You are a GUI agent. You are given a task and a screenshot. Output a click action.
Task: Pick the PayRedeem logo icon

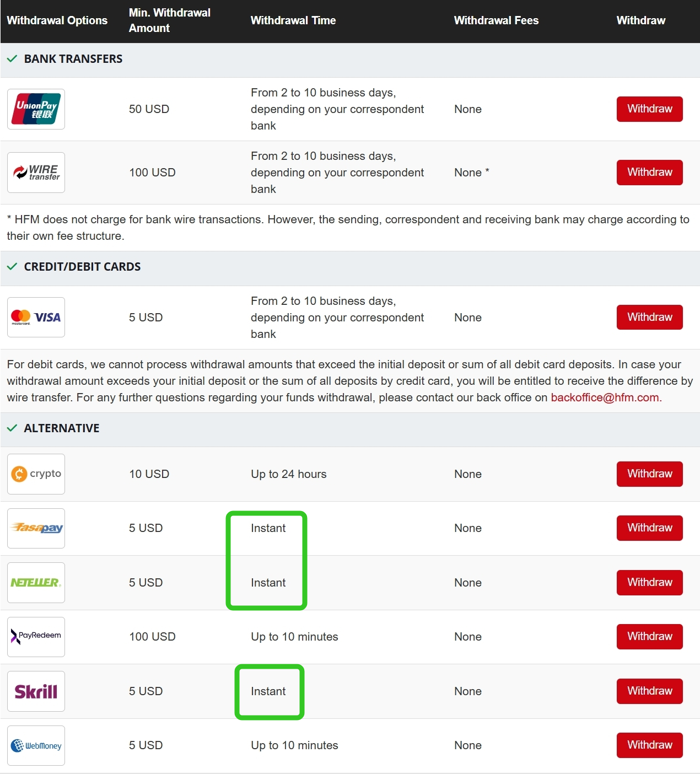[36, 637]
